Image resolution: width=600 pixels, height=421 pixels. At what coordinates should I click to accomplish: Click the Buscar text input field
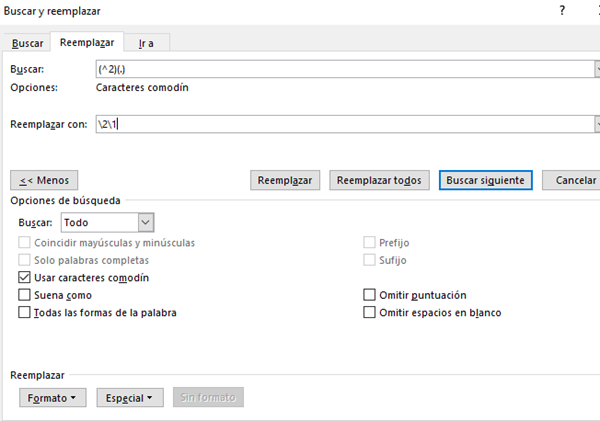pos(340,69)
